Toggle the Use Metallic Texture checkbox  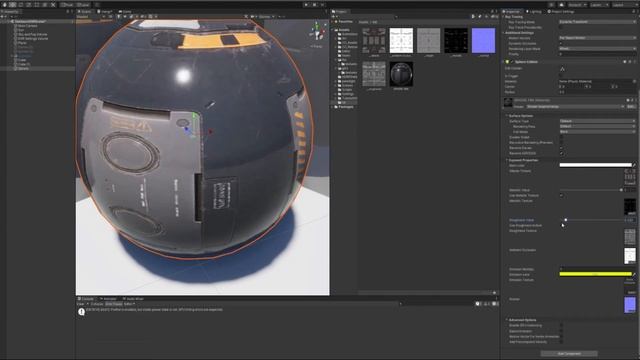[x=562, y=196]
